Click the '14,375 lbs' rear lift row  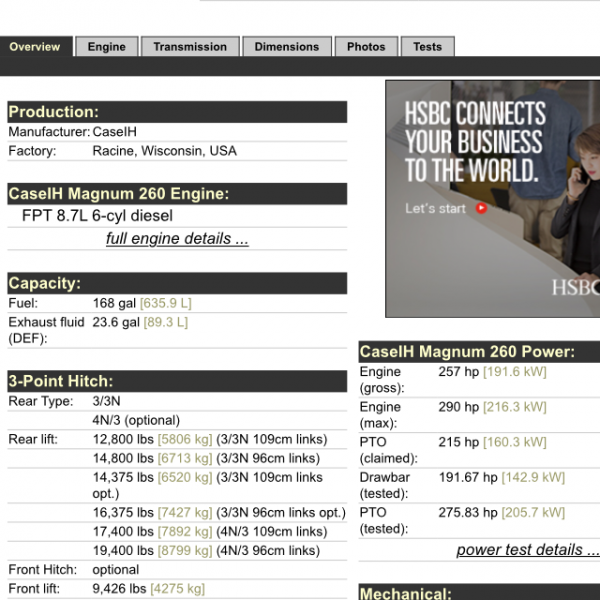177,485
